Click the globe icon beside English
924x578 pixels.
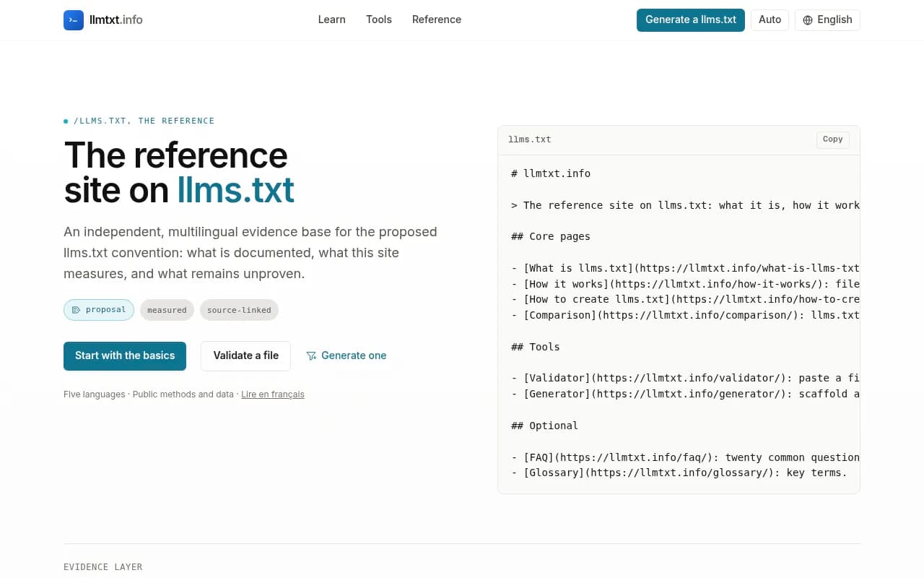pyautogui.click(x=808, y=20)
